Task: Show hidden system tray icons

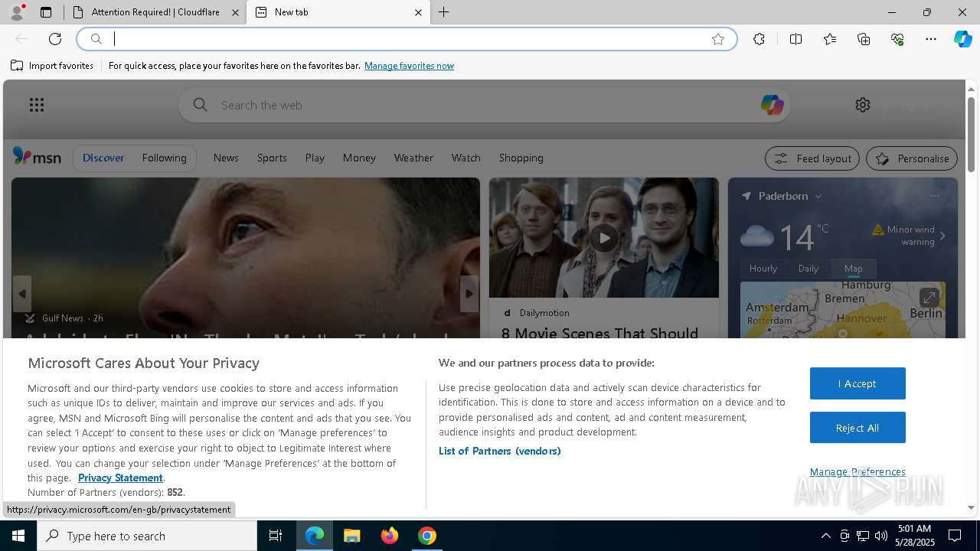Action: (825, 536)
